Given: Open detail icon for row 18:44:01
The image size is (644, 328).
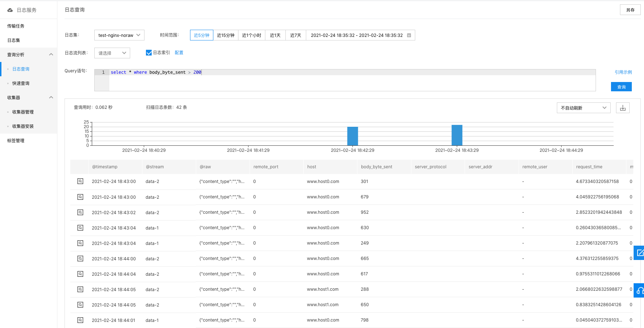Looking at the screenshot, I should pos(80,320).
